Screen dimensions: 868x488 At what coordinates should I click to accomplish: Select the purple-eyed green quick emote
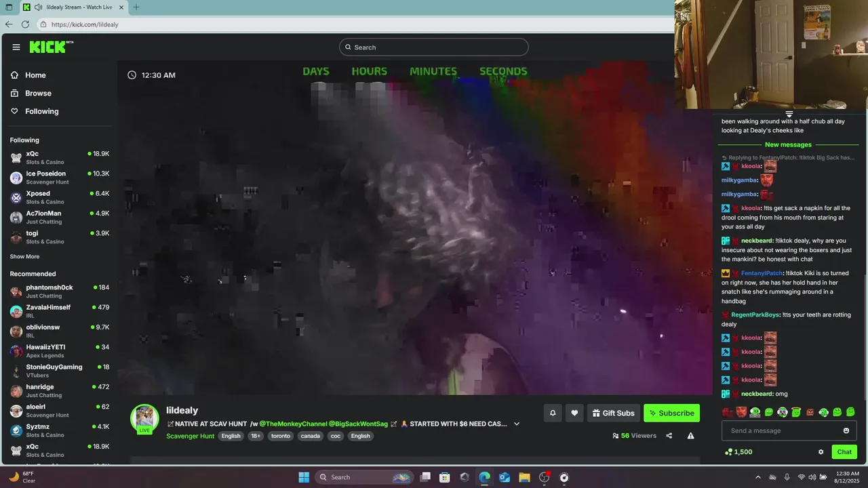tap(783, 412)
